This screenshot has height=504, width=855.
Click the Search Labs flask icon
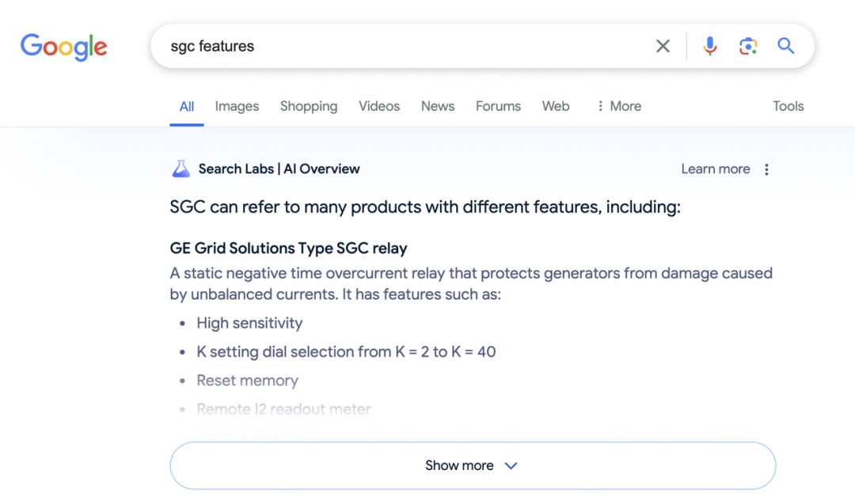point(181,169)
